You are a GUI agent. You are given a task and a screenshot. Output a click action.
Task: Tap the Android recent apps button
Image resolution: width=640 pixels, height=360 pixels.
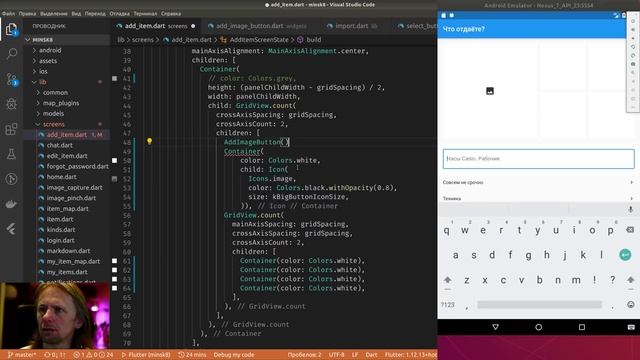[x=582, y=327]
